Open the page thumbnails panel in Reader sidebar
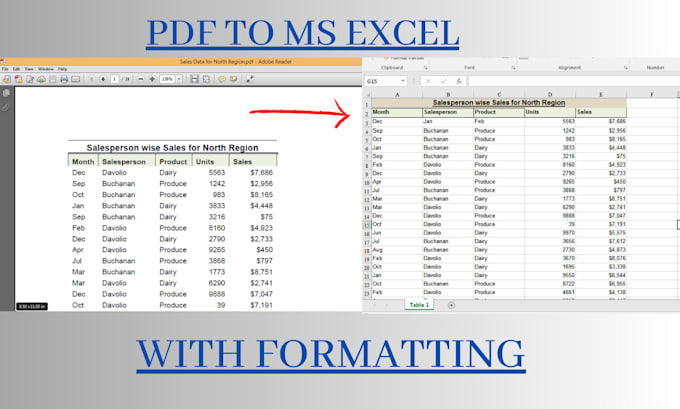Image resolution: width=680 pixels, height=409 pixels. 6,93
